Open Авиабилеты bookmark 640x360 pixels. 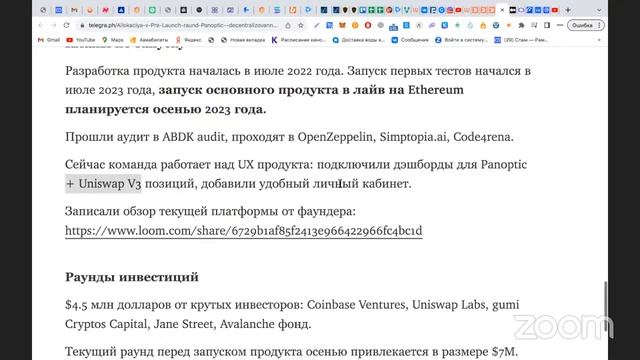click(x=149, y=40)
